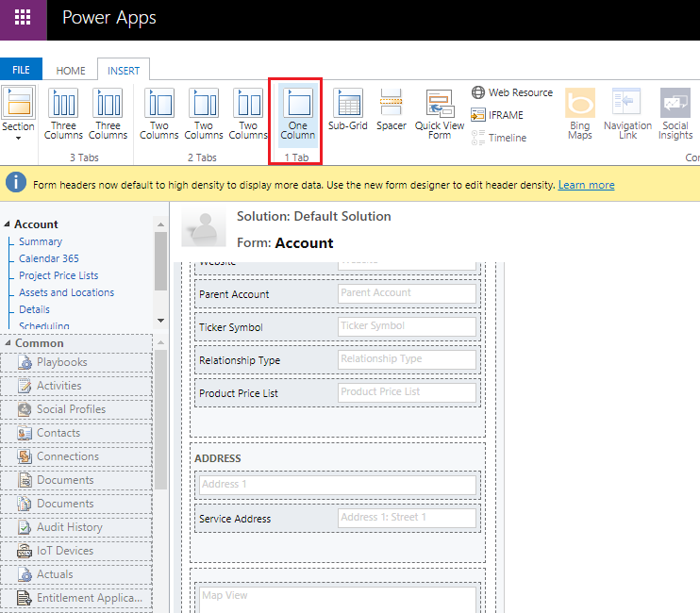Image resolution: width=700 pixels, height=613 pixels.
Task: Click the Form: Account title text
Action: coord(285,242)
